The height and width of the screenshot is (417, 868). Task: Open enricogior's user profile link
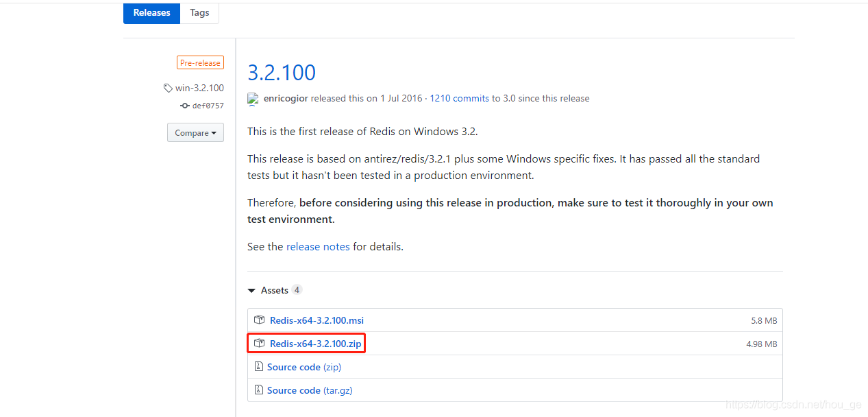(x=286, y=98)
